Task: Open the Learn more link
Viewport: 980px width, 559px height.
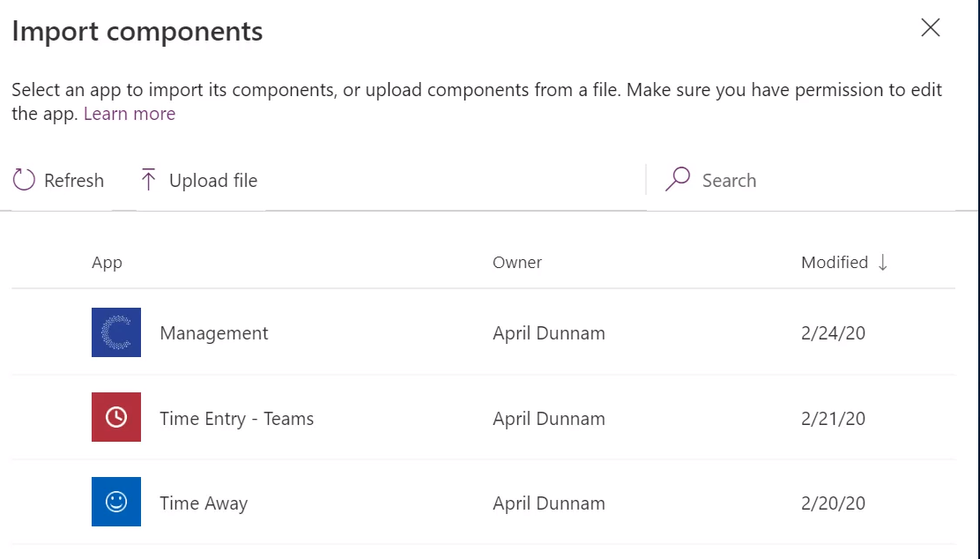Action: (x=130, y=114)
